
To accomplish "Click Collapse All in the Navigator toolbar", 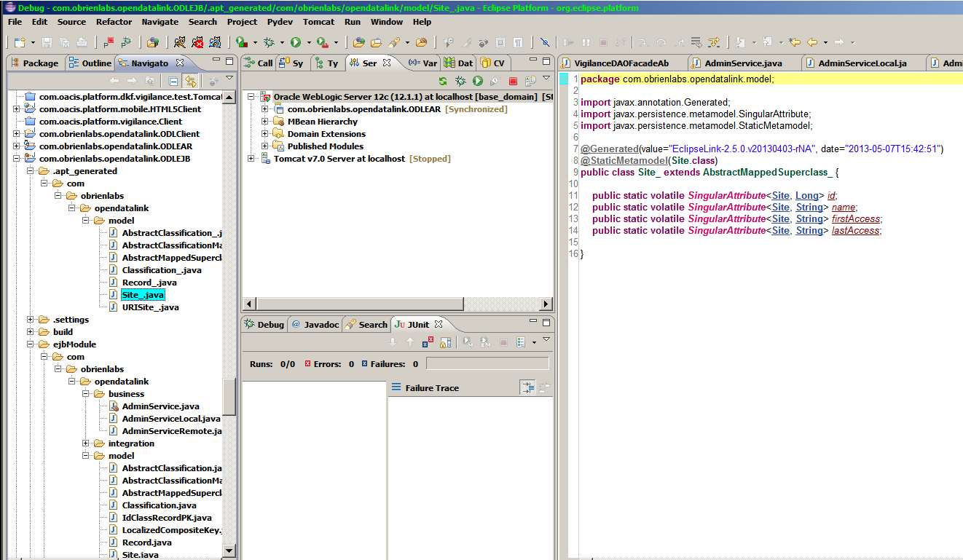I will (173, 81).
